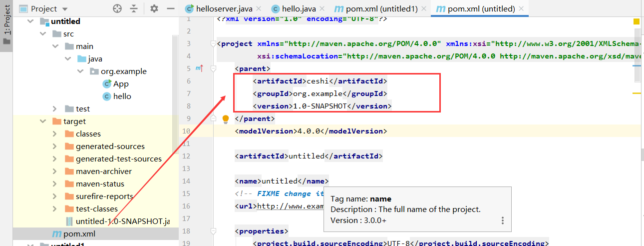This screenshot has height=246, width=644.
Task: Select the generated-test-sources folder
Action: pos(119,159)
